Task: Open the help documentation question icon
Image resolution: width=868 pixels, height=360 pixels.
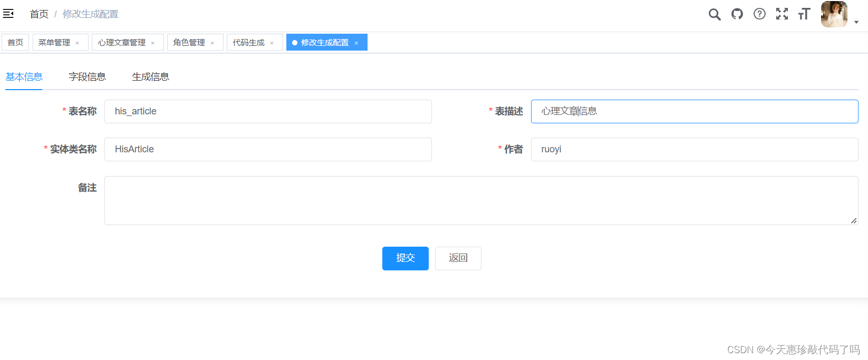Action: coord(759,14)
